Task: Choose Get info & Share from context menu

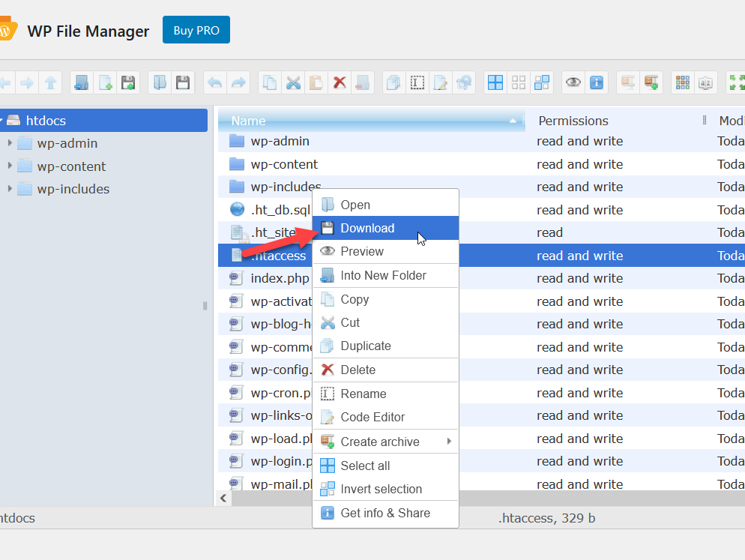Action: coord(385,513)
